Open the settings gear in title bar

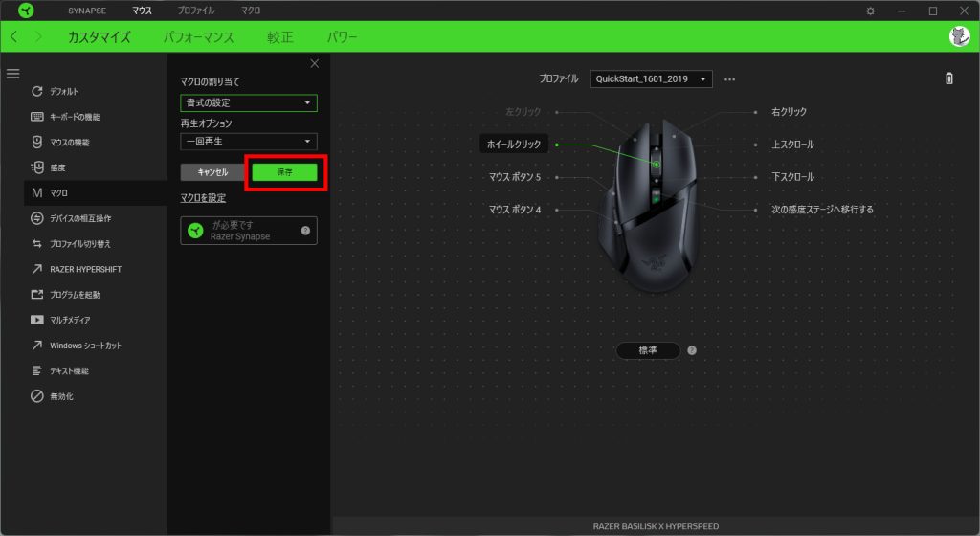[870, 11]
